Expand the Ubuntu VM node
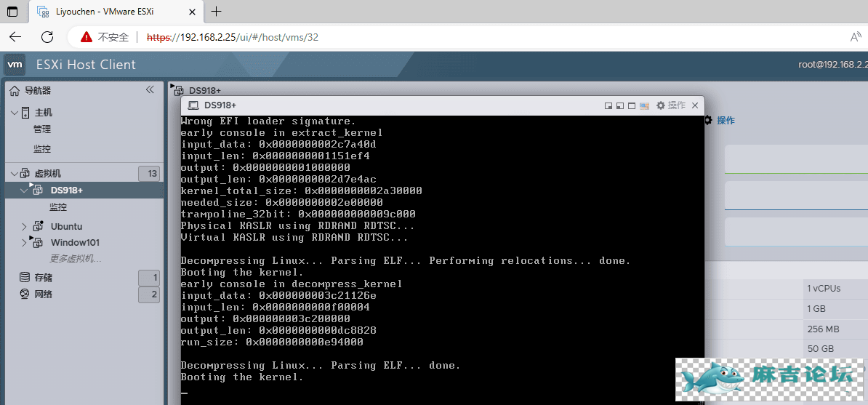Screen dimensions: 868x405 pyautogui.click(x=24, y=227)
